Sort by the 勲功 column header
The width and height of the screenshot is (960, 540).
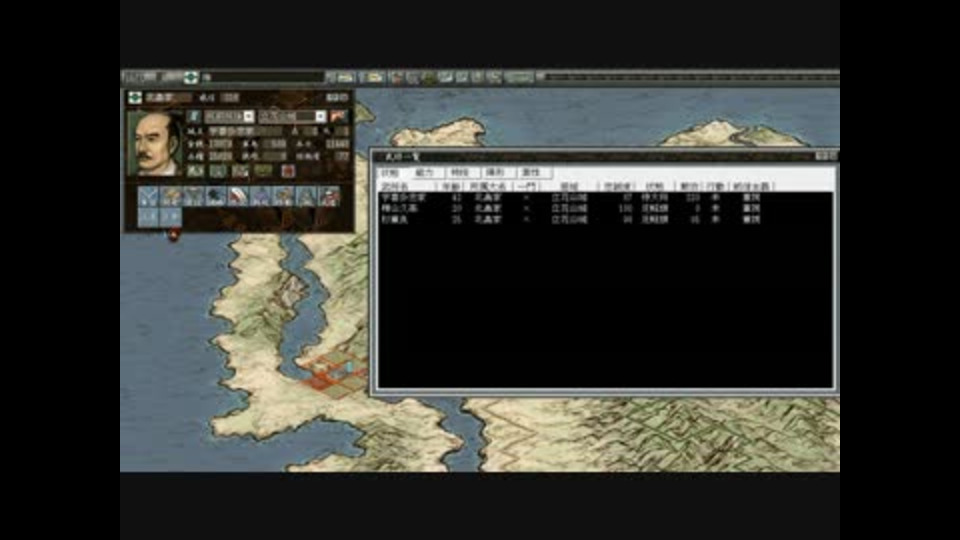(689, 186)
